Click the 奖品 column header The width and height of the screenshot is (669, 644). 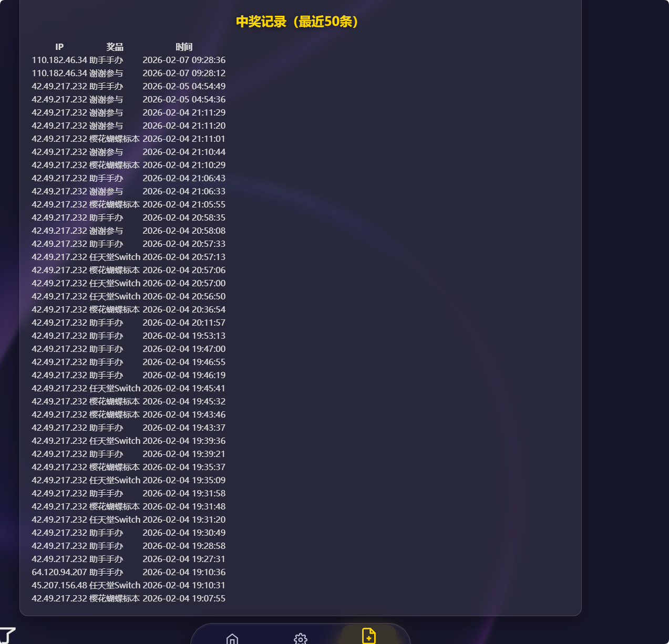click(115, 47)
